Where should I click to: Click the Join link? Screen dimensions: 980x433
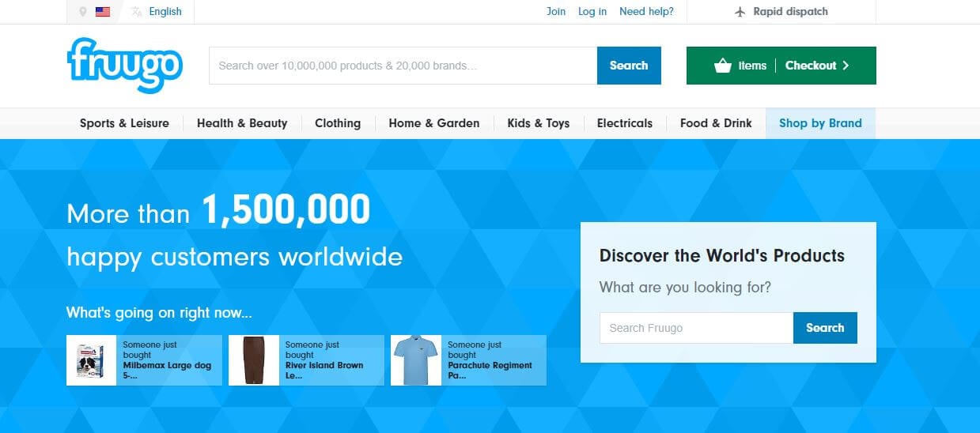point(556,12)
